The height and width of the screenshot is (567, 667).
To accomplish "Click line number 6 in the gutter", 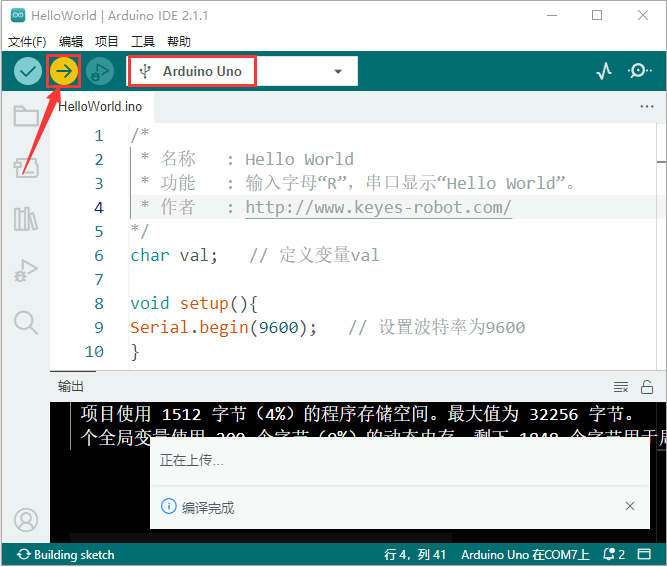I will (99, 256).
